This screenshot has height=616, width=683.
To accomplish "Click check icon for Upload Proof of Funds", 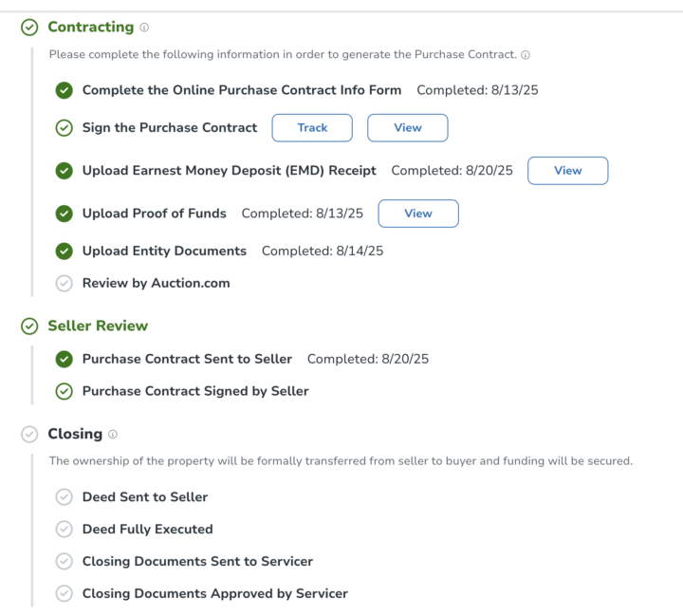I will point(65,214).
